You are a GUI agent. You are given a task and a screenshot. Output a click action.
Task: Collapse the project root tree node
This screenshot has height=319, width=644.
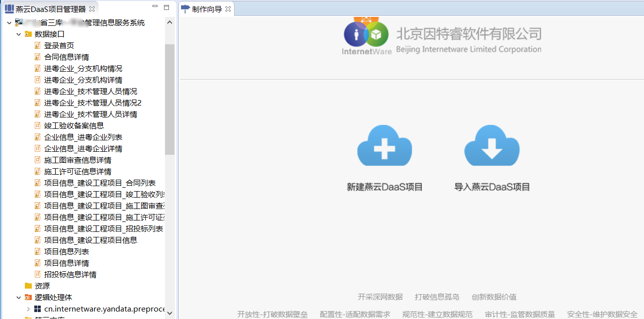point(9,22)
